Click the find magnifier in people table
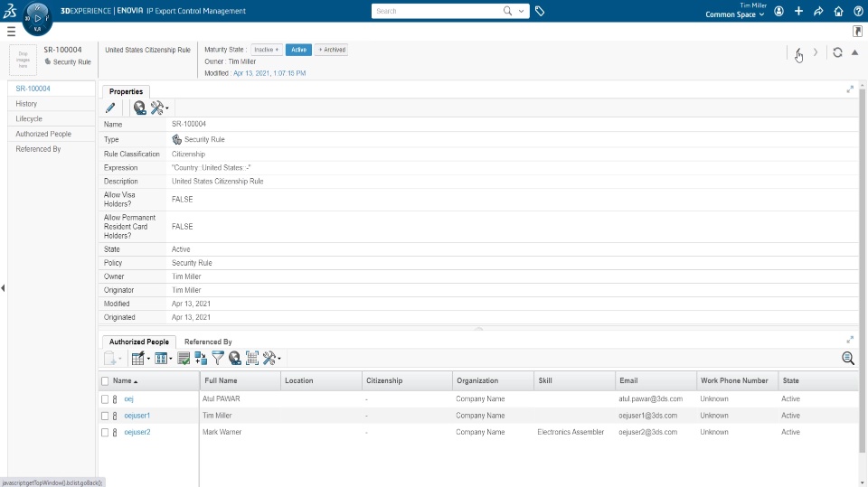 848,359
